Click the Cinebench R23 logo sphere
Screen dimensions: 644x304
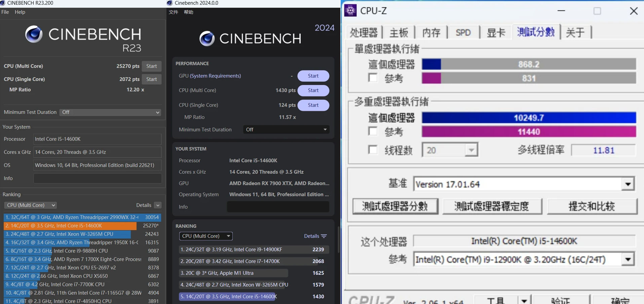[34, 34]
